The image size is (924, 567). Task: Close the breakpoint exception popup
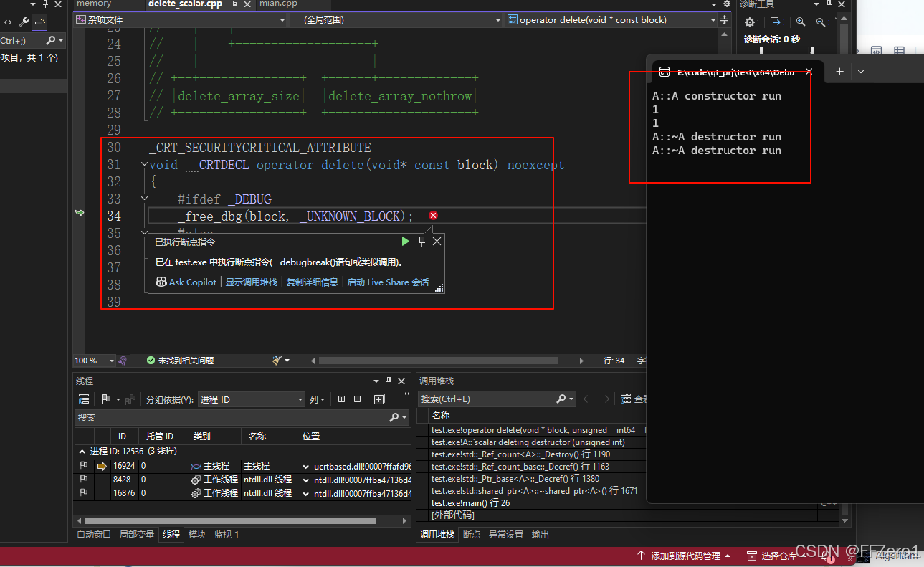click(x=437, y=242)
